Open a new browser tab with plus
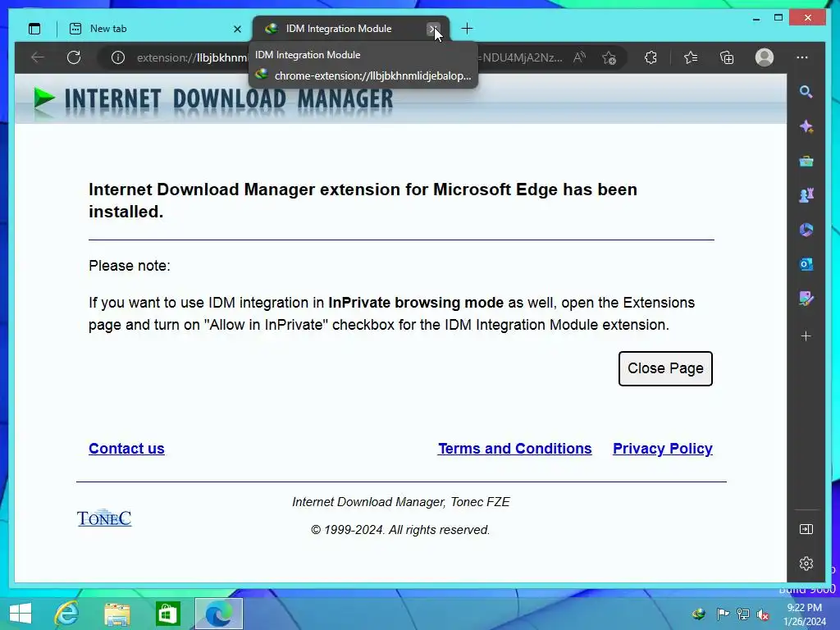Viewport: 840px width, 630px height. tap(467, 29)
